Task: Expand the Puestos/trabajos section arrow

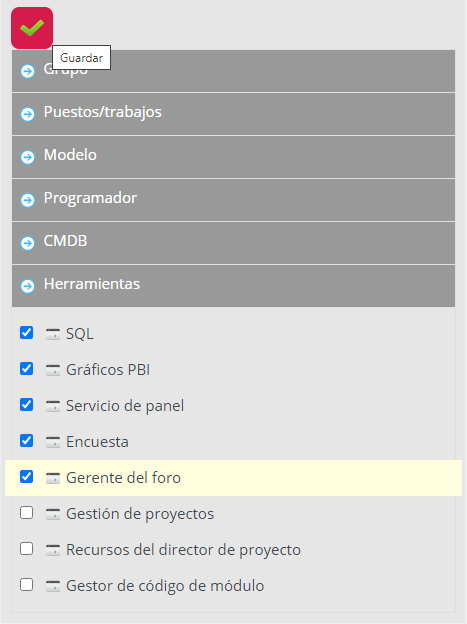Action: coord(27,114)
